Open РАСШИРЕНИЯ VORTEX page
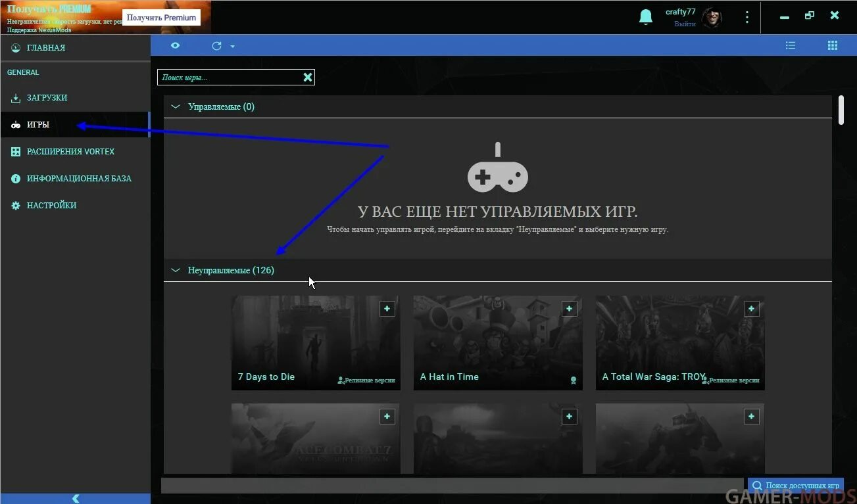This screenshot has width=857, height=504. pos(75,152)
